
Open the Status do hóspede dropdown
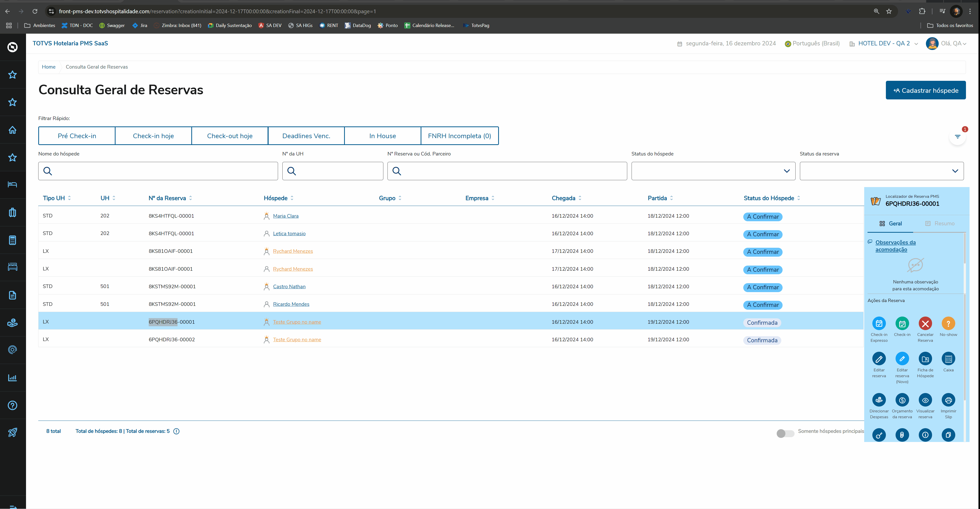(x=713, y=171)
